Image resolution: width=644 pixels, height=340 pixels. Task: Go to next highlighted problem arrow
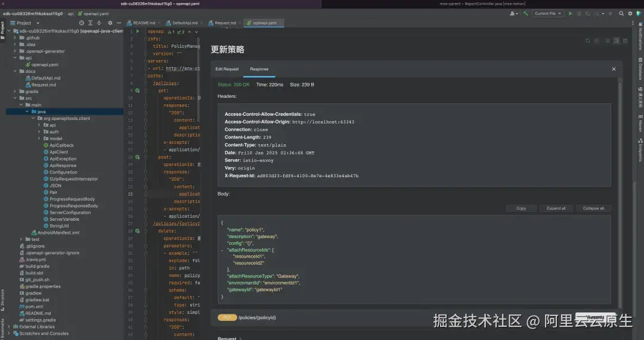point(196,32)
